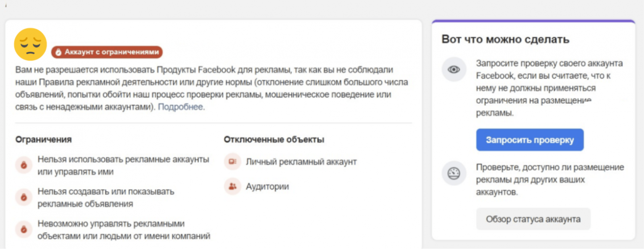Open the 'Подробнее' link
Screen dimensions: 644x249
tap(181, 107)
